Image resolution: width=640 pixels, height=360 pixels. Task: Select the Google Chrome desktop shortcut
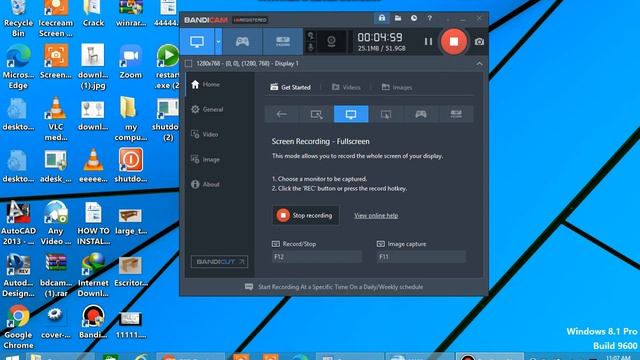click(18, 327)
